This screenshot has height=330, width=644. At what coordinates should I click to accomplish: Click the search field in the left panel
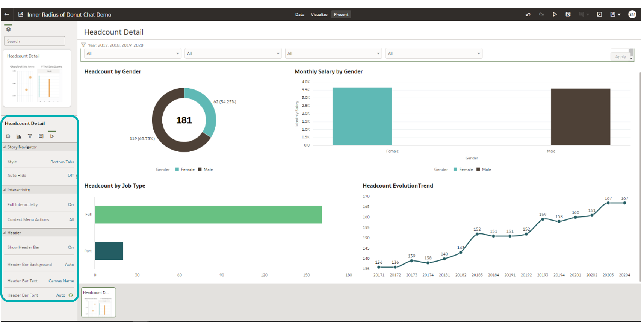(x=35, y=41)
